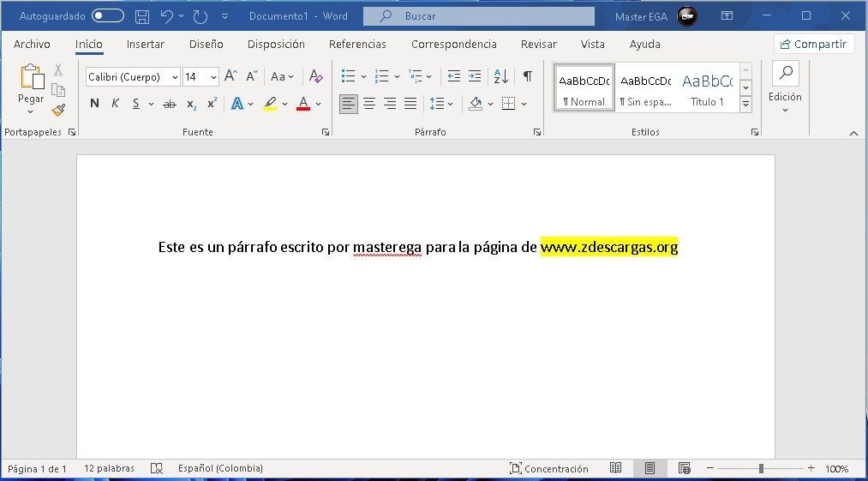Show paragraph marks with pilcrow icon
The image size is (868, 481).
pos(528,76)
